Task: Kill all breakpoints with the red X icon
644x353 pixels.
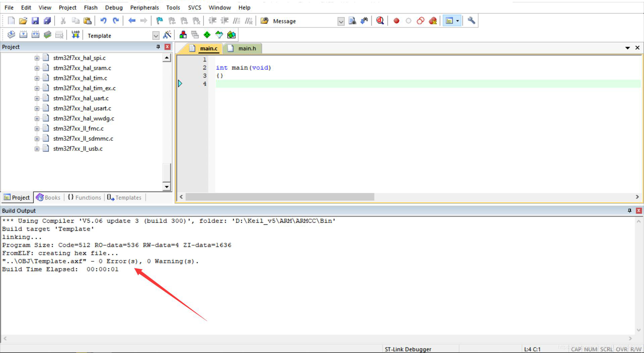Action: 433,20
